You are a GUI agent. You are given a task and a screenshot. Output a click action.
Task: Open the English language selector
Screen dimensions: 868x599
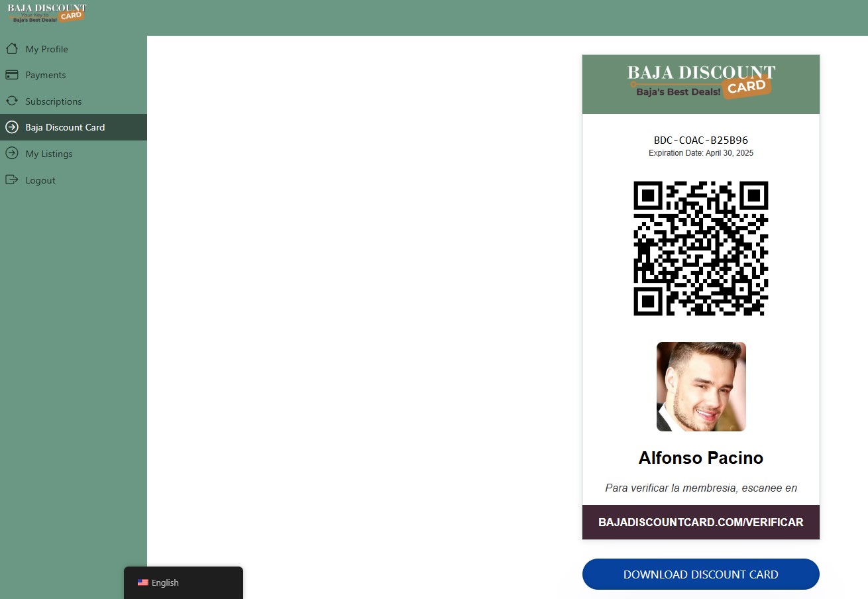click(x=184, y=582)
